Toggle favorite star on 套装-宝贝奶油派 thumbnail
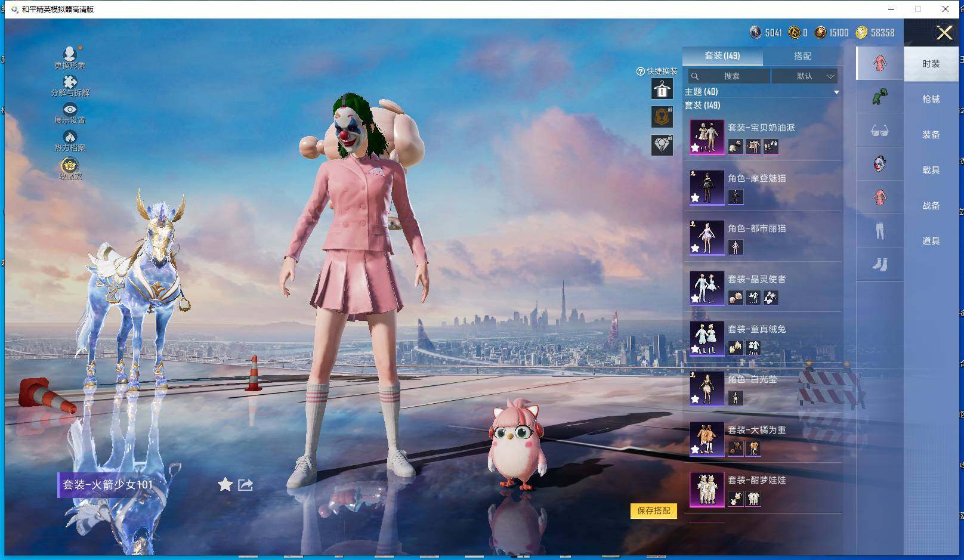The width and height of the screenshot is (964, 560). pos(695,148)
